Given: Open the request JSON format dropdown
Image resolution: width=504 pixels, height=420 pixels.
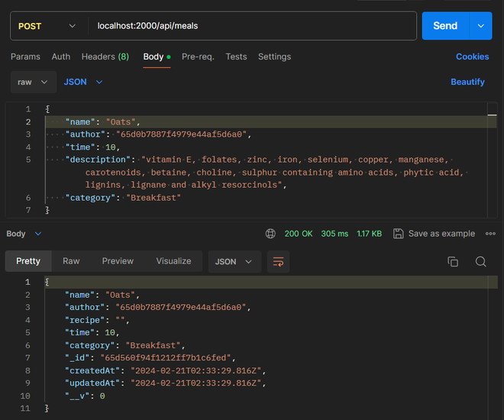Looking at the screenshot, I should tap(83, 82).
